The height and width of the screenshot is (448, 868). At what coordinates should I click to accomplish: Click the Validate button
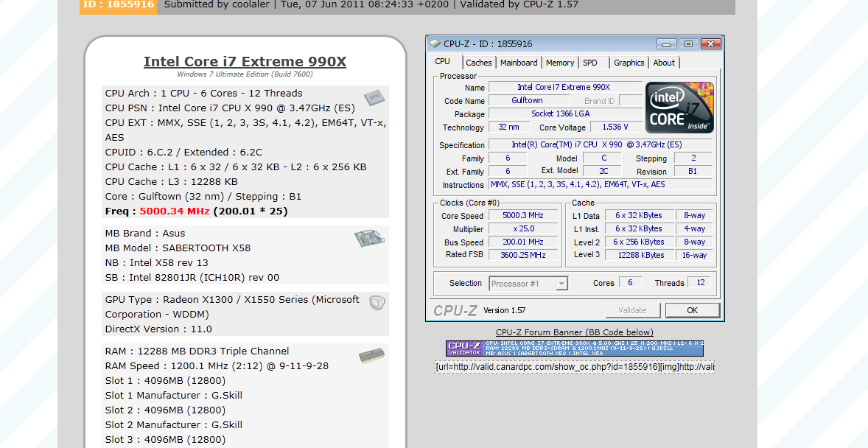pyautogui.click(x=633, y=310)
